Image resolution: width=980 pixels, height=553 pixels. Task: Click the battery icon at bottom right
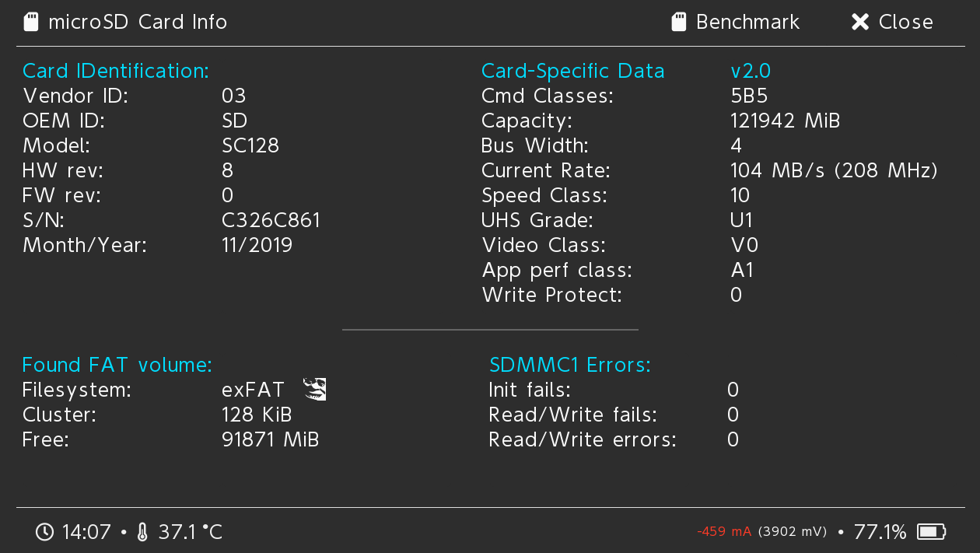(930, 531)
